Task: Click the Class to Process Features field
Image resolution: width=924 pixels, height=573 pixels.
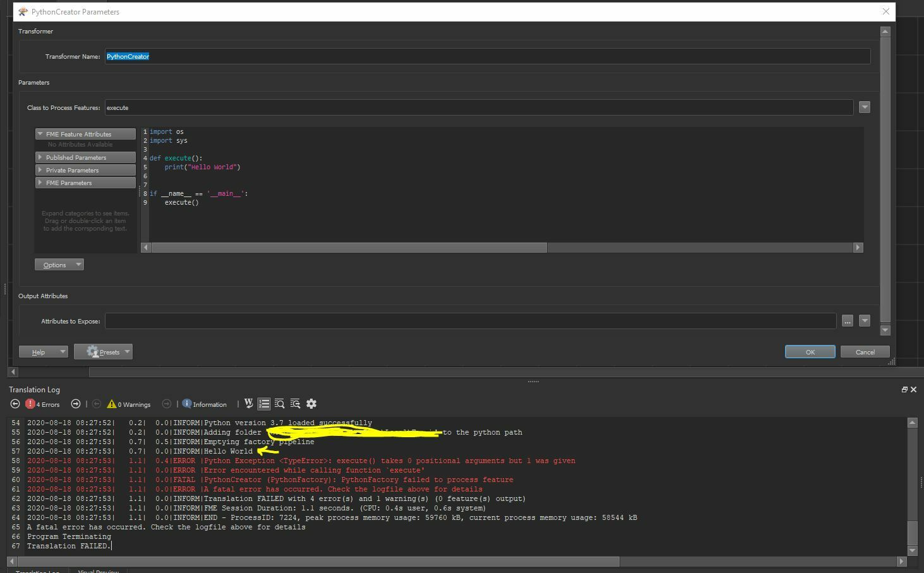Action: (479, 107)
